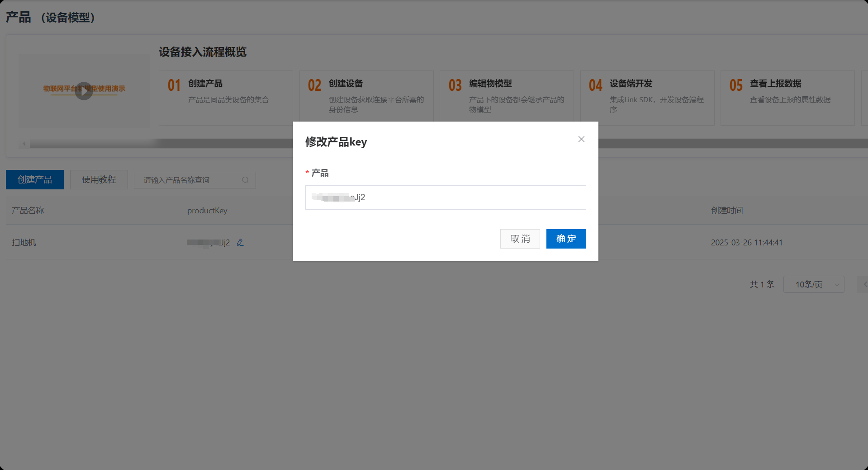
Task: Select step 04 设备端开发 card
Action: coord(647,98)
